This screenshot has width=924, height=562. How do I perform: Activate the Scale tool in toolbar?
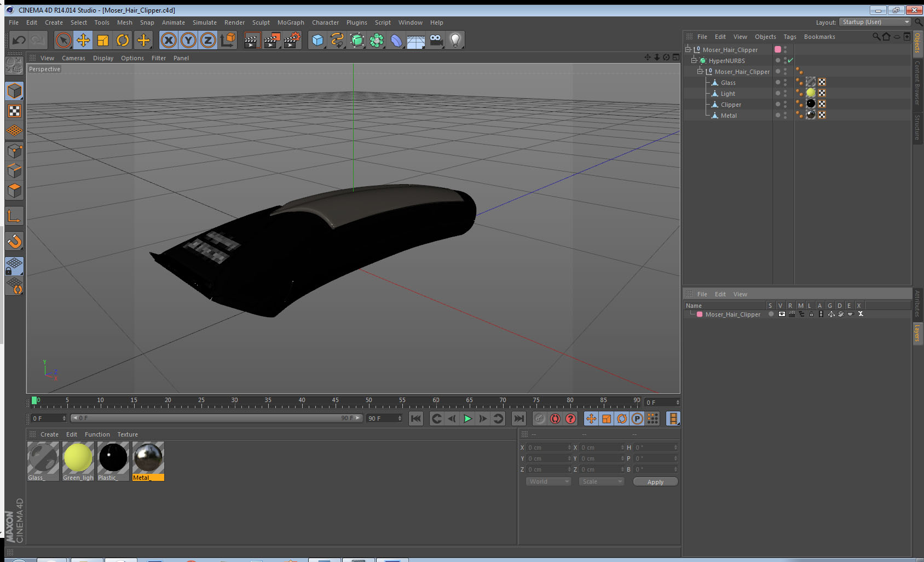pos(103,40)
